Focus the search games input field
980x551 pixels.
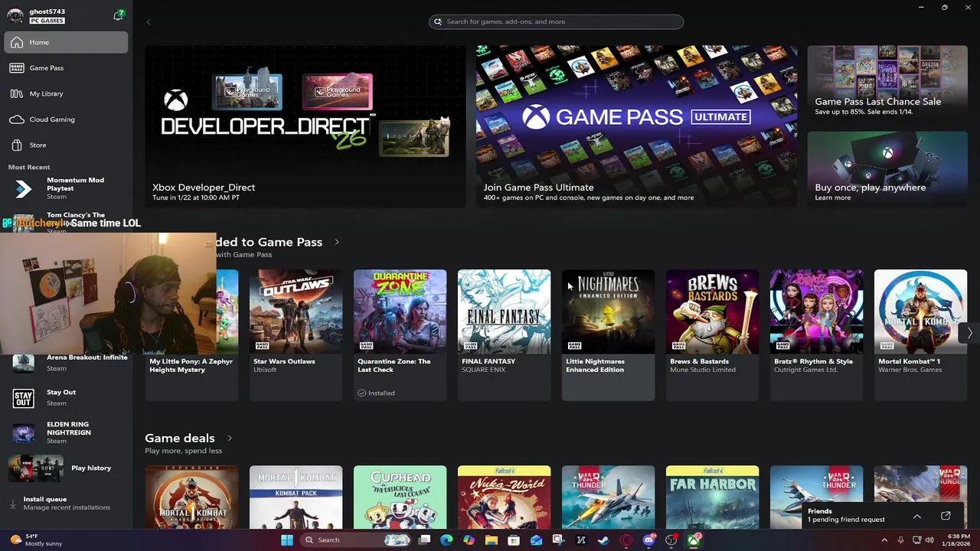pos(556,21)
